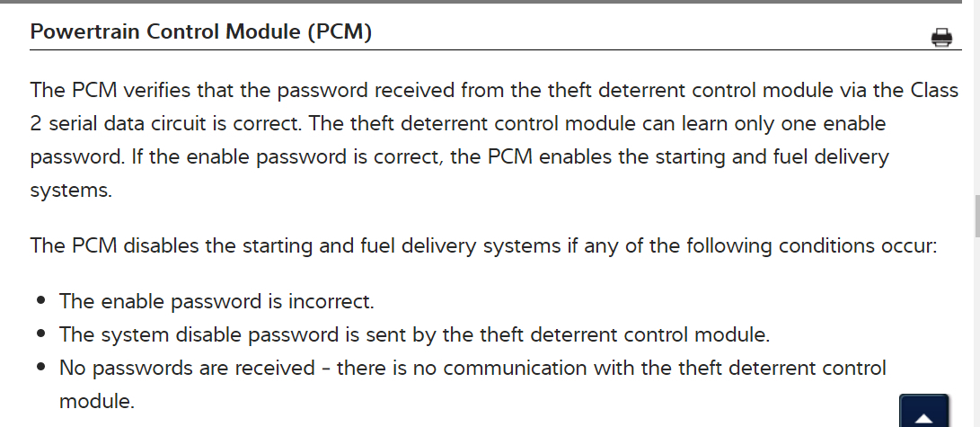Click the scrollbar track above the thumb
This screenshot has height=427, width=980.
976,108
